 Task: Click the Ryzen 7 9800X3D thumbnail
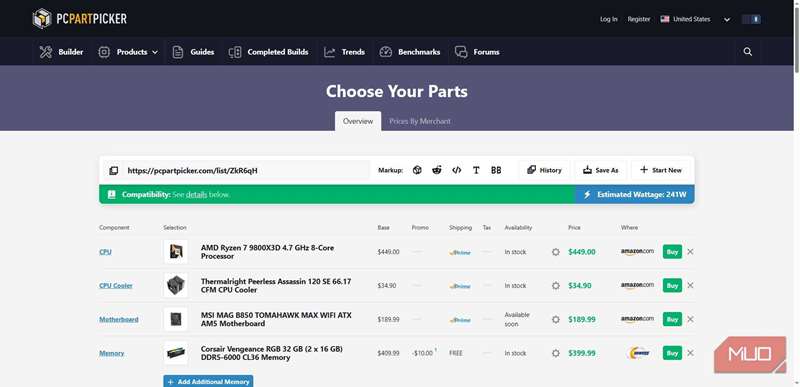click(x=176, y=252)
